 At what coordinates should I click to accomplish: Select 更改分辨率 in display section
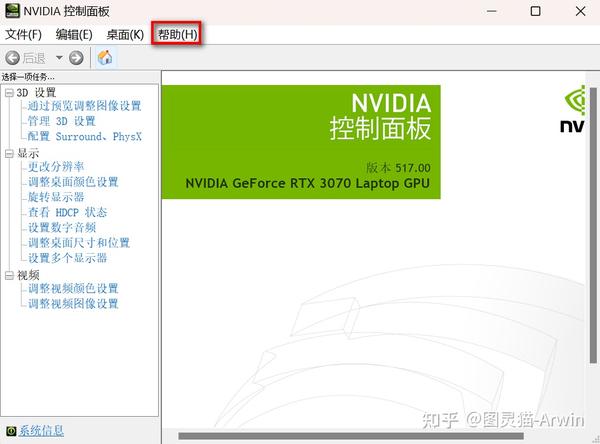[56, 167]
